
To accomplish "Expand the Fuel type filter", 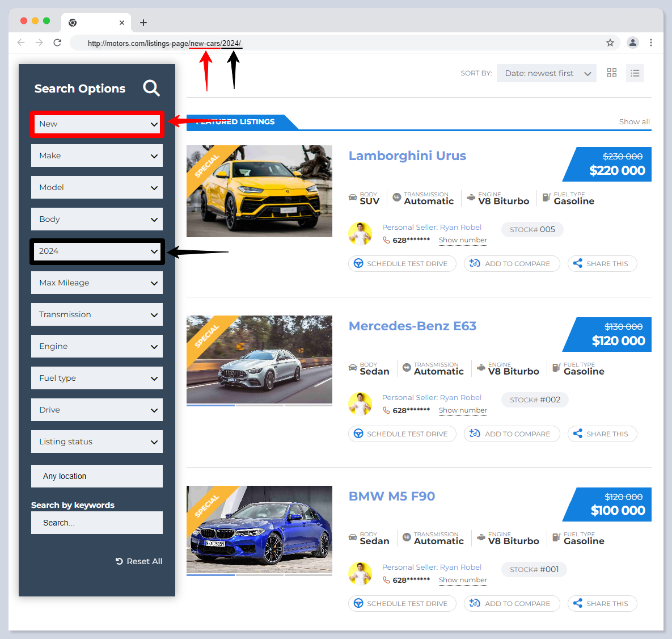I will 97,378.
